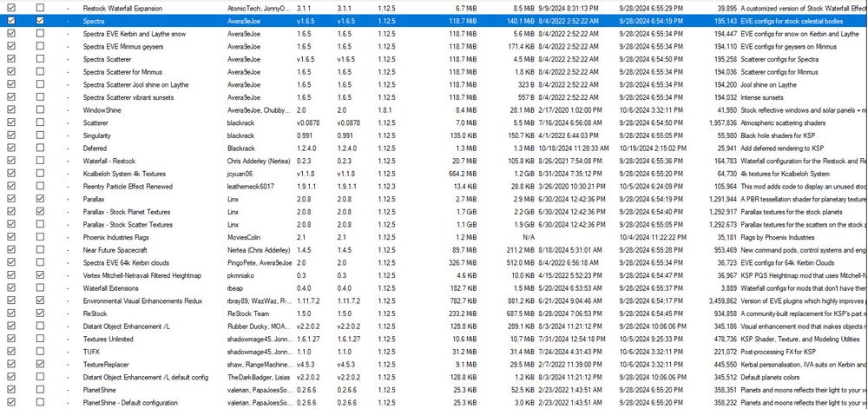Click author rbeap
Viewport: 868px width, 409px height.
235,287
